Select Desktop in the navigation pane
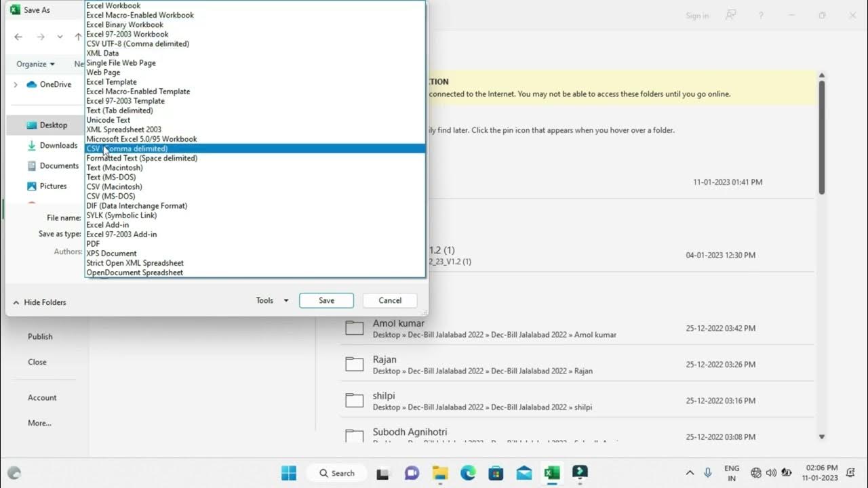The height and width of the screenshot is (488, 868). [x=47, y=125]
